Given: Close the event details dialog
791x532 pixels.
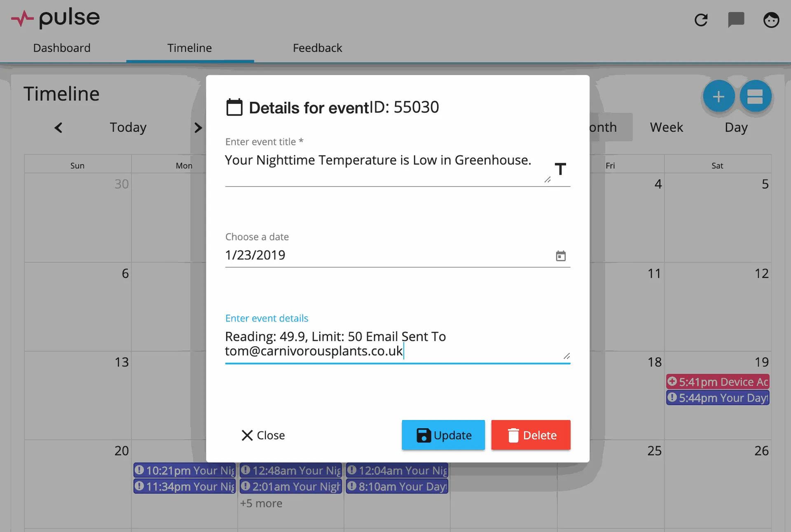Looking at the screenshot, I should click(x=263, y=435).
